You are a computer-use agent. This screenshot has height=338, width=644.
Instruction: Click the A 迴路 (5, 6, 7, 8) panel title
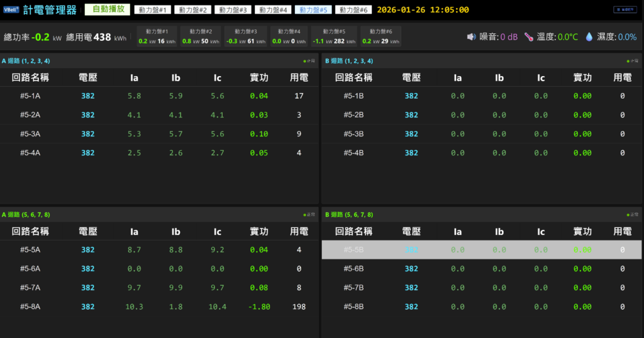click(x=26, y=215)
